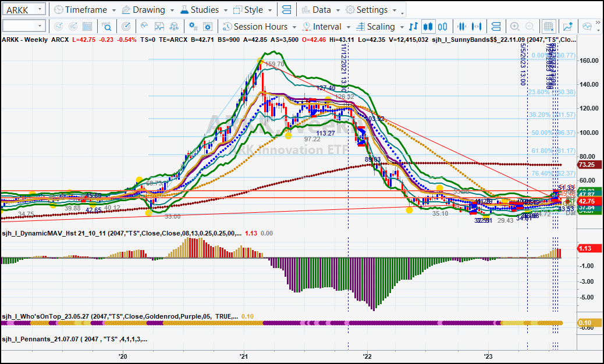Click the first greyed-out chart icon
The width and height of the screenshot is (604, 364).
click(59, 27)
